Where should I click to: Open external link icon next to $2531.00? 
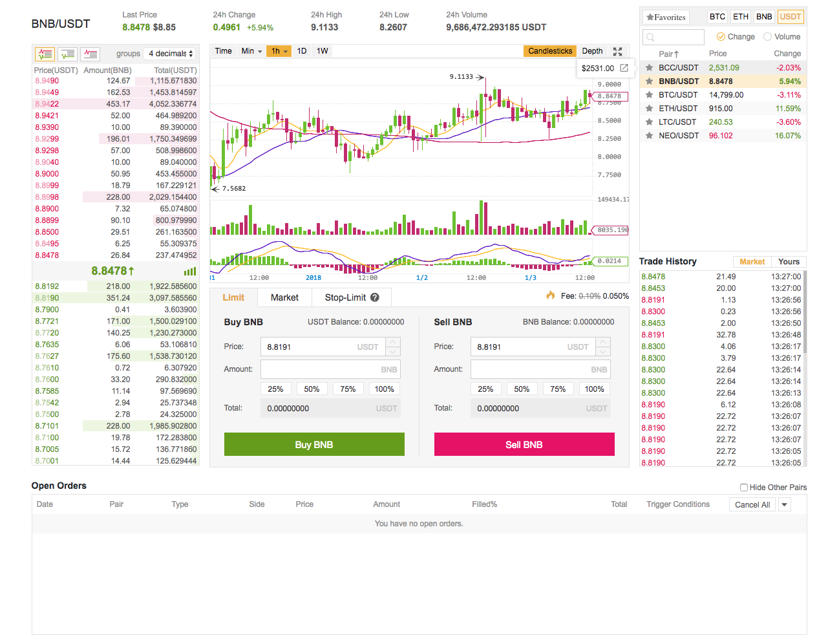[624, 68]
